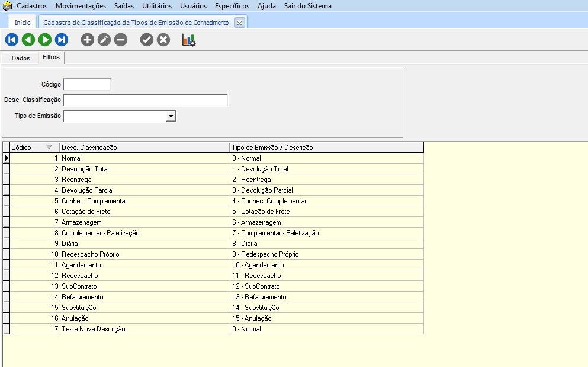Screen dimensions: 588x367
Task: Select the Reentrega classification cell
Action: [x=144, y=180]
